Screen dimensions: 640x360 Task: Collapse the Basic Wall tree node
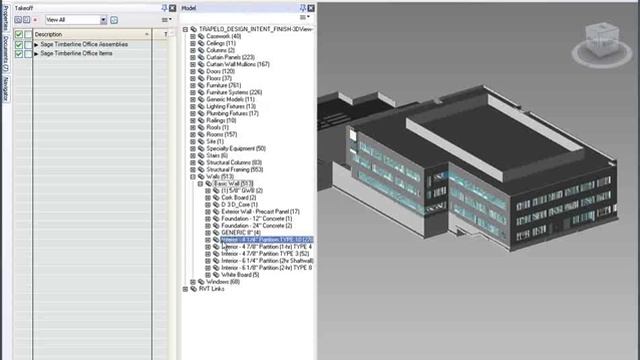[200, 184]
